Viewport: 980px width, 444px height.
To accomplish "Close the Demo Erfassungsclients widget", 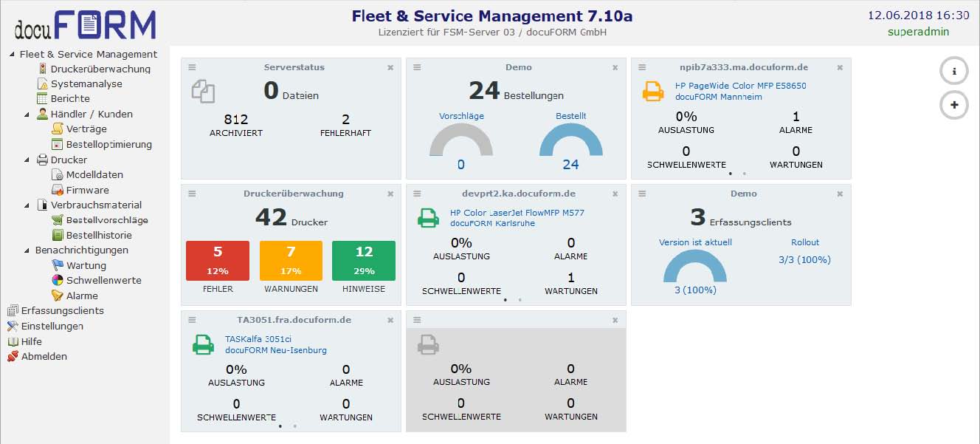I will (840, 194).
